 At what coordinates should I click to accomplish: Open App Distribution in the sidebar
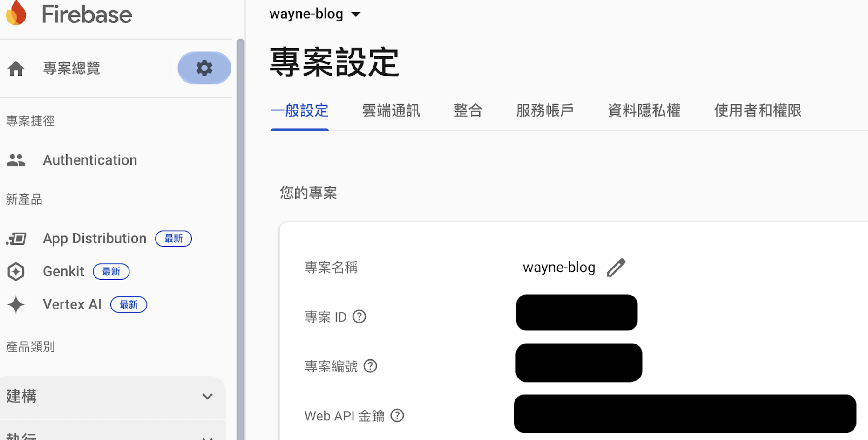pos(95,239)
